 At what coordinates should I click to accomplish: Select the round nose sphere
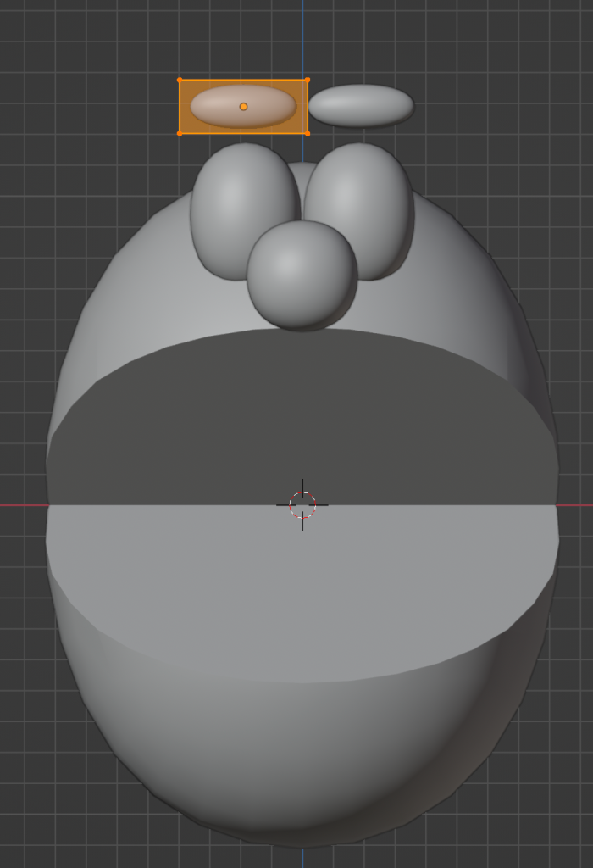301,274
